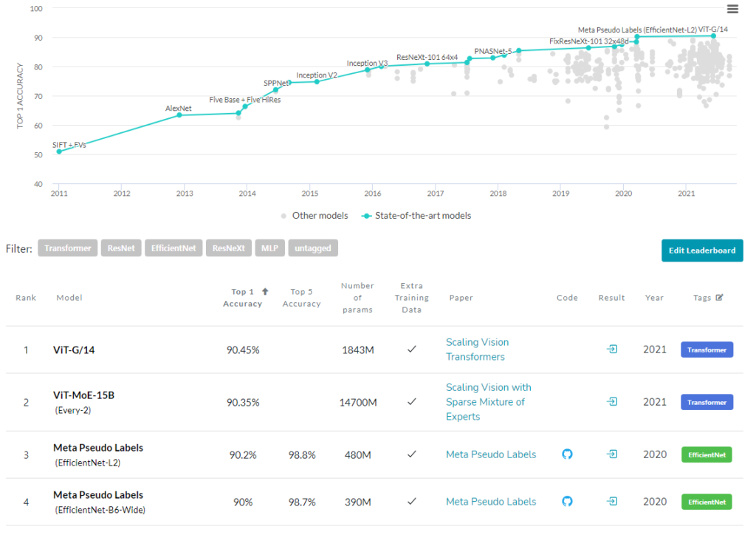Click the Number of params column header
Viewport: 756px width, 535px height.
point(357,298)
